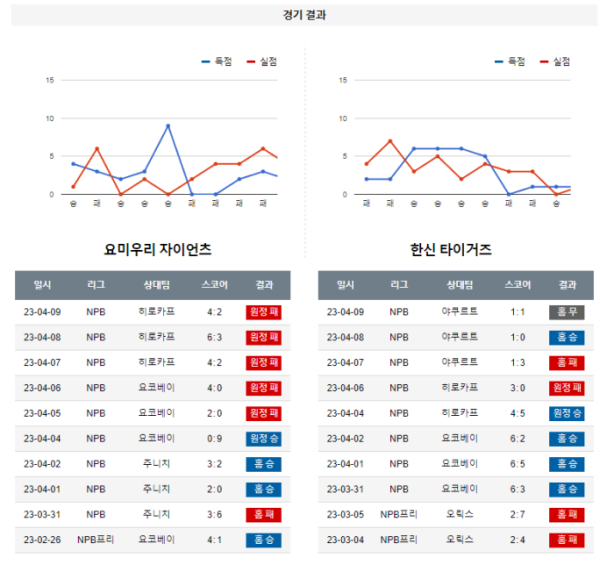600x572 pixels.
Task: Click peak blue data point in Giants chart
Action: tap(168, 125)
